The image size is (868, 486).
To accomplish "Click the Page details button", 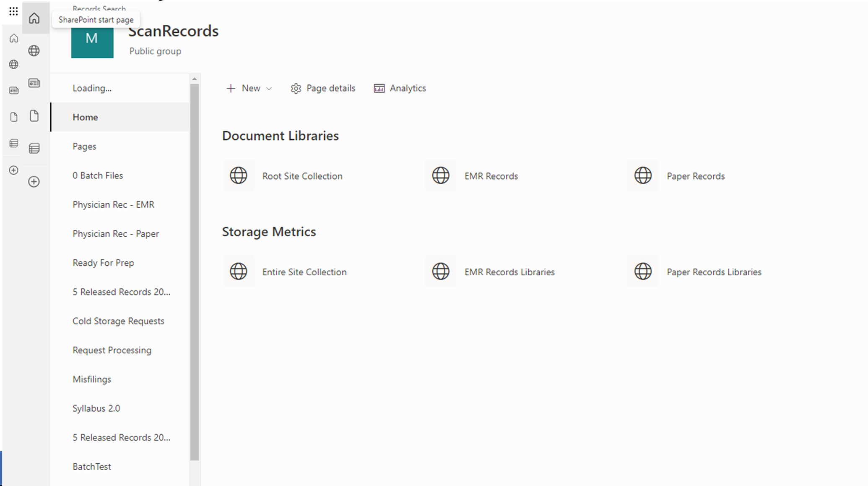I will click(x=322, y=88).
